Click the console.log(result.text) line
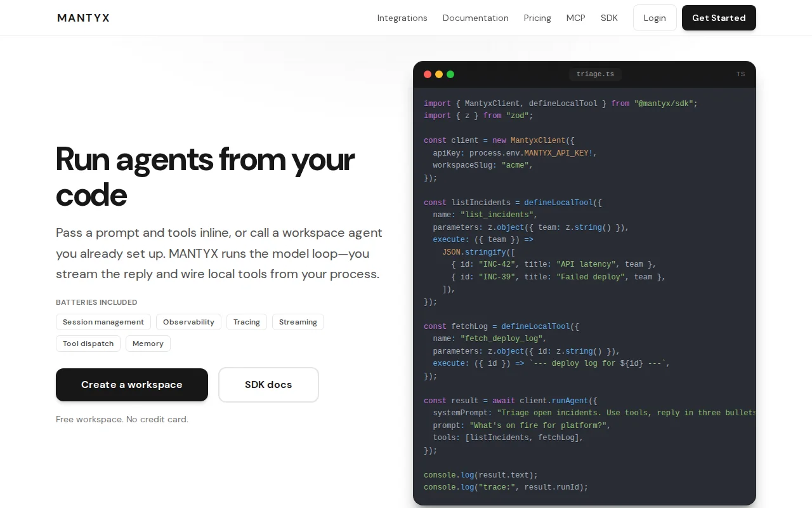 click(x=481, y=475)
